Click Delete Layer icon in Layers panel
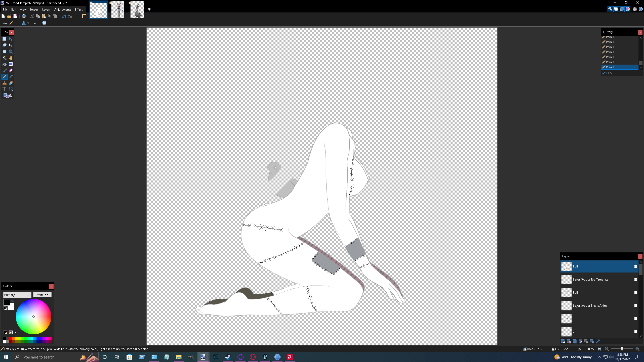Image resolution: width=644 pixels, height=362 pixels. [569, 341]
